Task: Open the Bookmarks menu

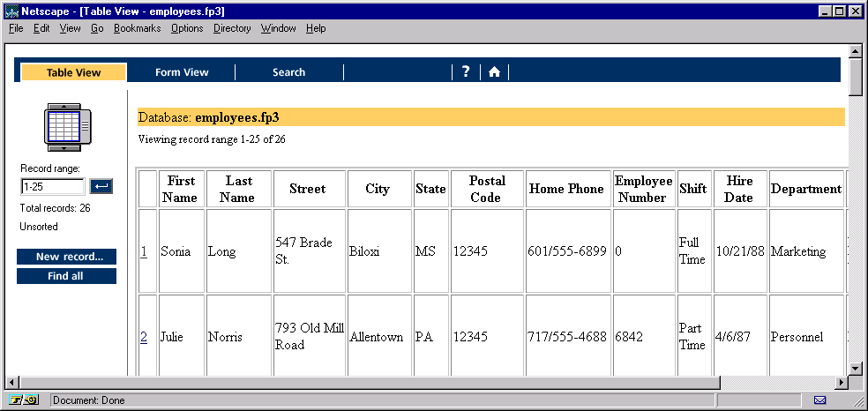Action: (x=138, y=28)
